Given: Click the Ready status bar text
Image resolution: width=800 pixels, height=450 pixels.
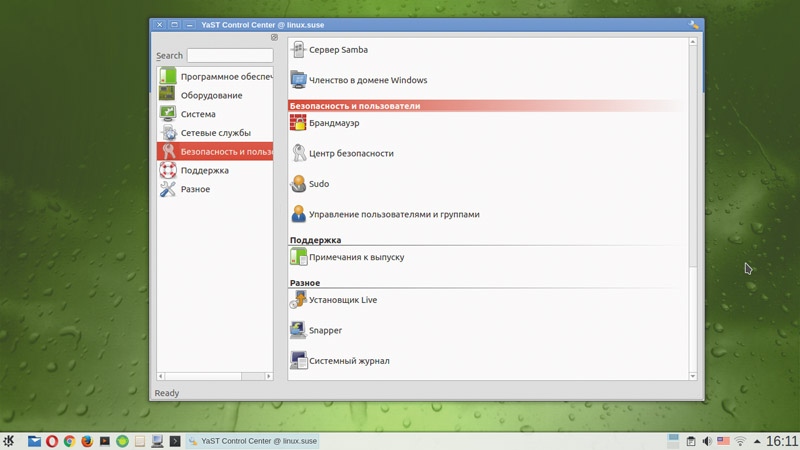Looking at the screenshot, I should tap(167, 393).
